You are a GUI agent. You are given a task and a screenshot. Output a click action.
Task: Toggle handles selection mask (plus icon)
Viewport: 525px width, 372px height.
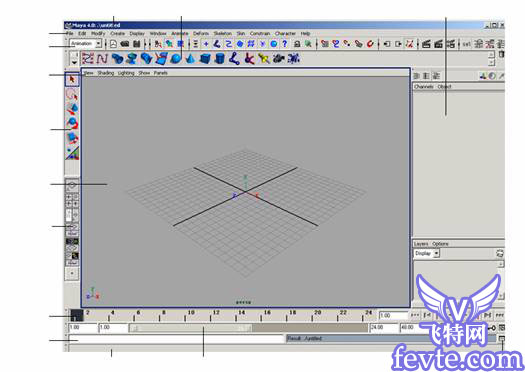point(206,44)
